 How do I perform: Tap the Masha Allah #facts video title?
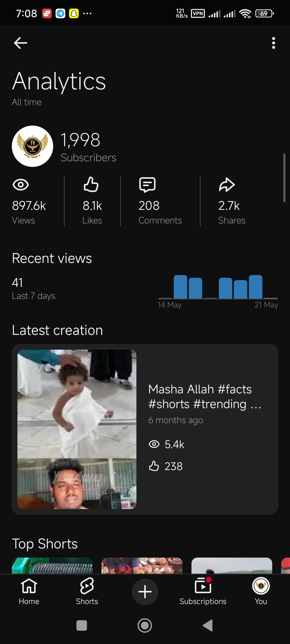pyautogui.click(x=205, y=397)
